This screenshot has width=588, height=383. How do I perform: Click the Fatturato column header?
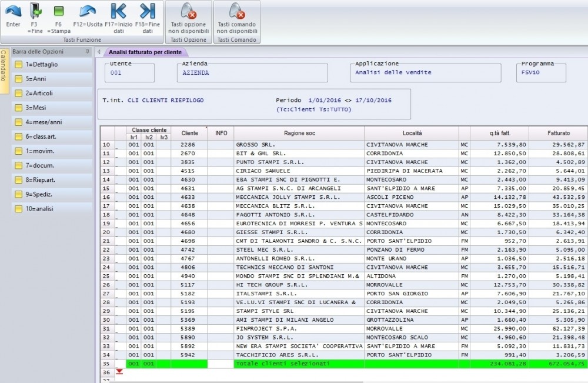tap(557, 134)
